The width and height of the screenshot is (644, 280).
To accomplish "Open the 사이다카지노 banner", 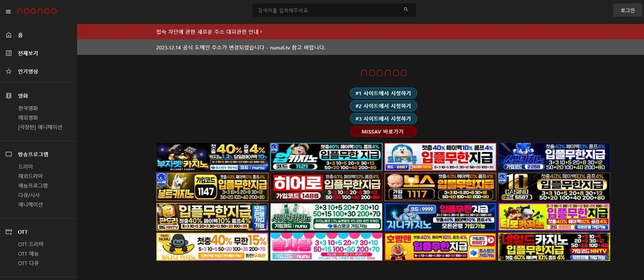I will [x=326, y=217].
